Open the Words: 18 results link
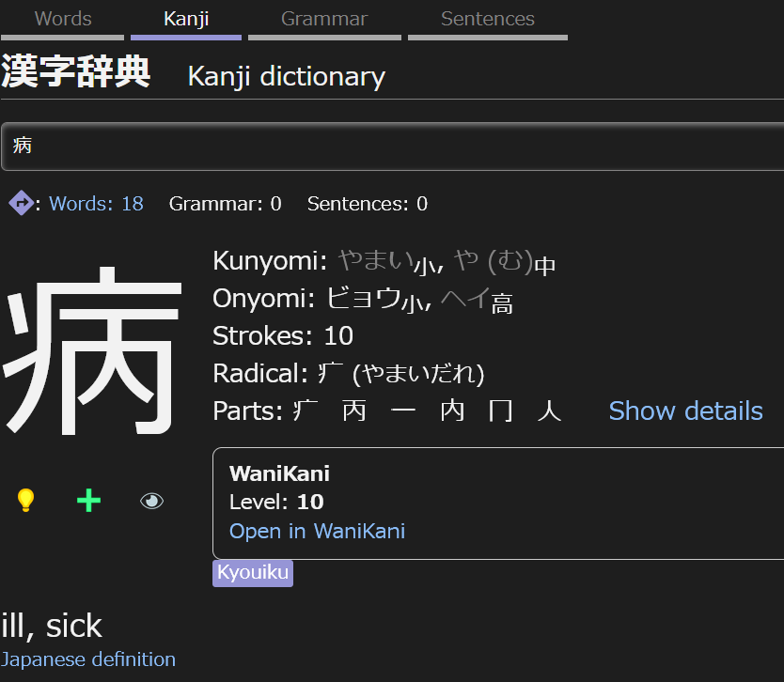The width and height of the screenshot is (784, 682). pyautogui.click(x=96, y=203)
